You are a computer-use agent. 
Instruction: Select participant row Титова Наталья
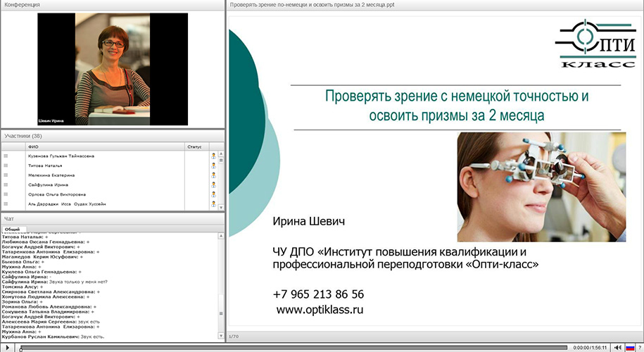[109, 165]
